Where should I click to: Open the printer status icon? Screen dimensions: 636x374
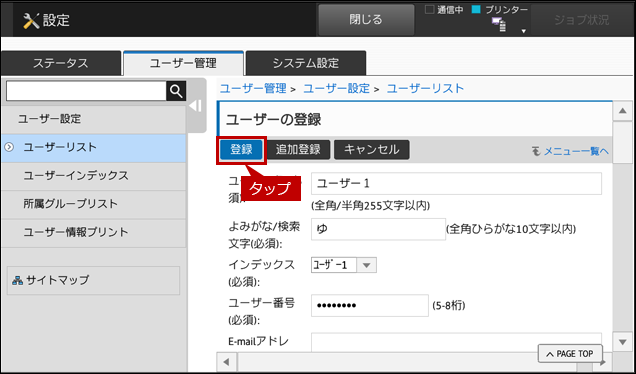click(499, 24)
